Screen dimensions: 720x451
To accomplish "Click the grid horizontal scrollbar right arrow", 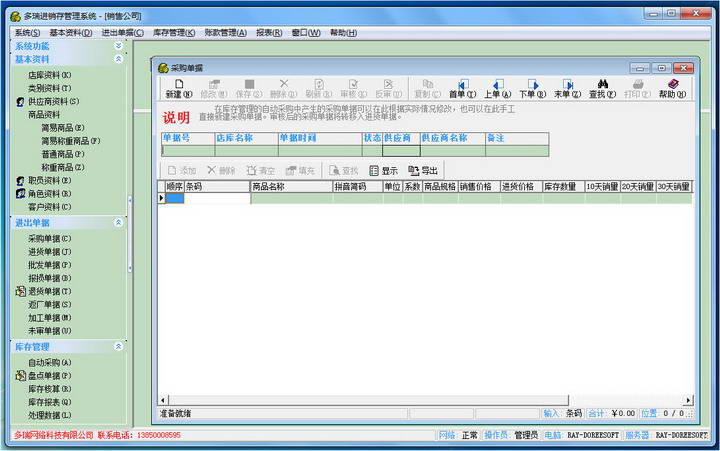I will (x=688, y=400).
